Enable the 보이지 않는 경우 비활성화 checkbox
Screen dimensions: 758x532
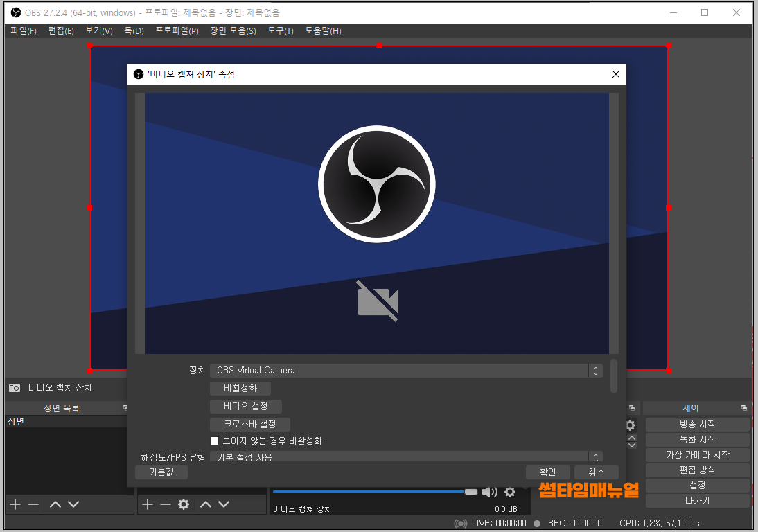[215, 441]
